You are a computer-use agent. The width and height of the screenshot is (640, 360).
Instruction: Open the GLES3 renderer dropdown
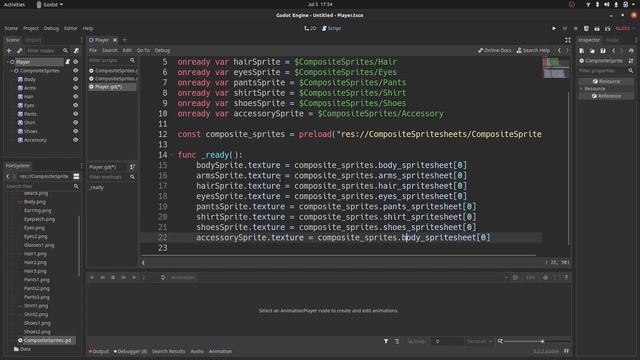pyautogui.click(x=625, y=29)
